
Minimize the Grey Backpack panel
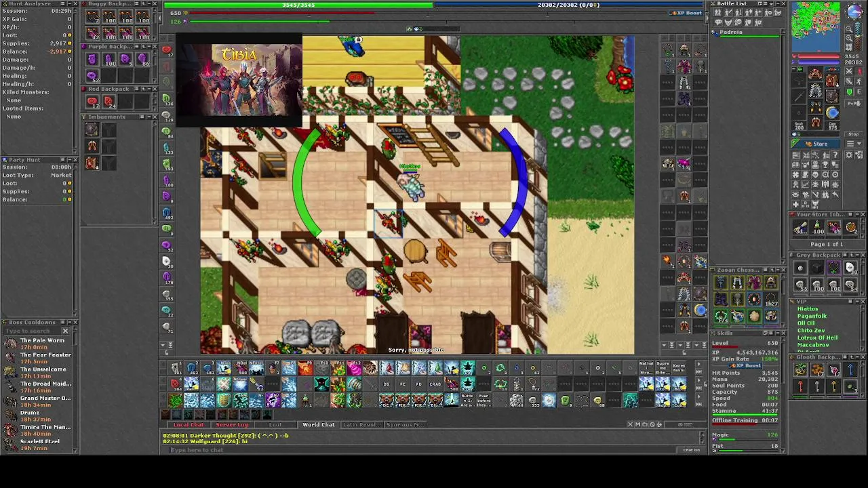(856, 256)
